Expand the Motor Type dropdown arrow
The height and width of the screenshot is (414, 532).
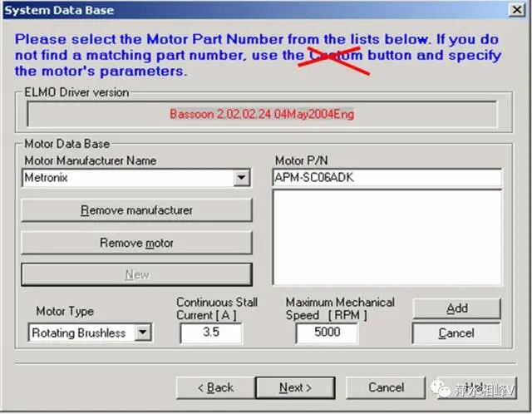pyautogui.click(x=143, y=333)
